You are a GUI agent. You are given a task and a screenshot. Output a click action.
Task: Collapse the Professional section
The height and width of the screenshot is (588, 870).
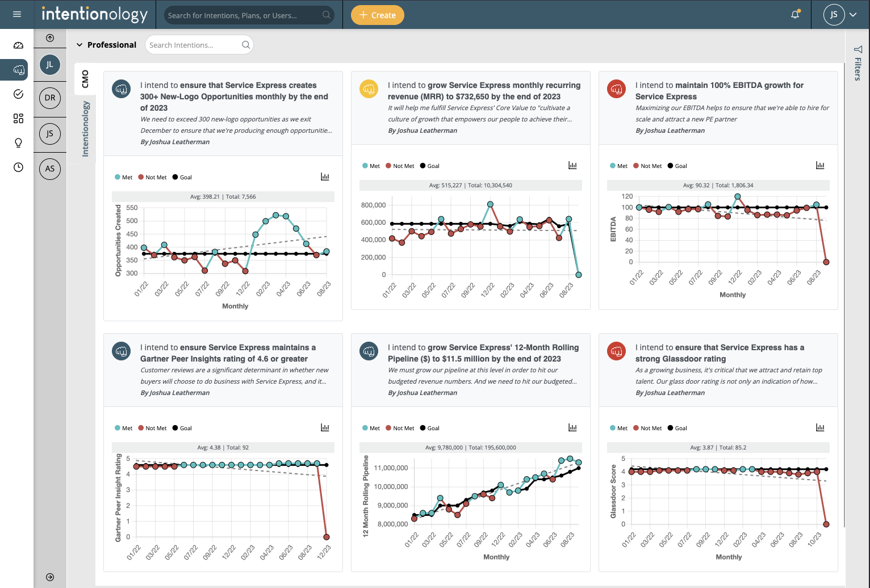80,45
